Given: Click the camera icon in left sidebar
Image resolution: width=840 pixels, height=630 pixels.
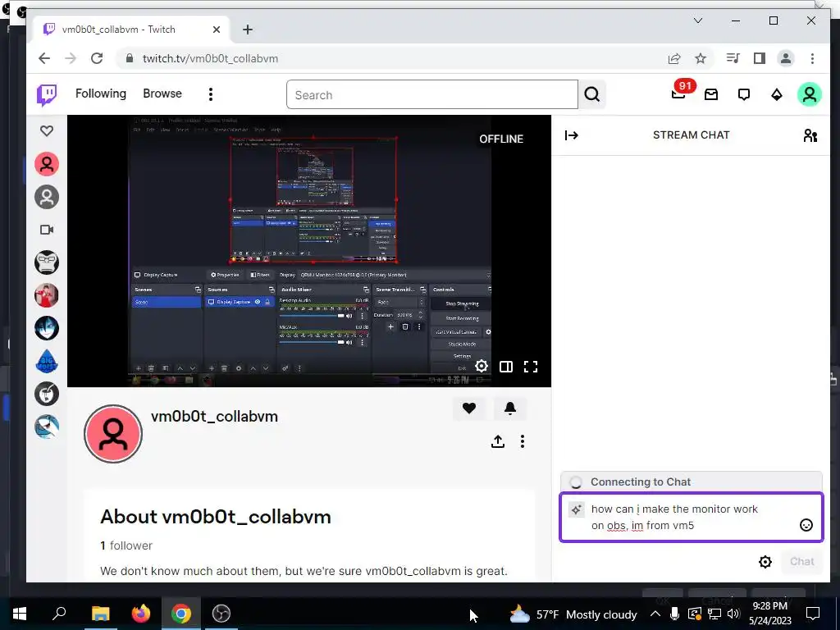Looking at the screenshot, I should coord(47,230).
